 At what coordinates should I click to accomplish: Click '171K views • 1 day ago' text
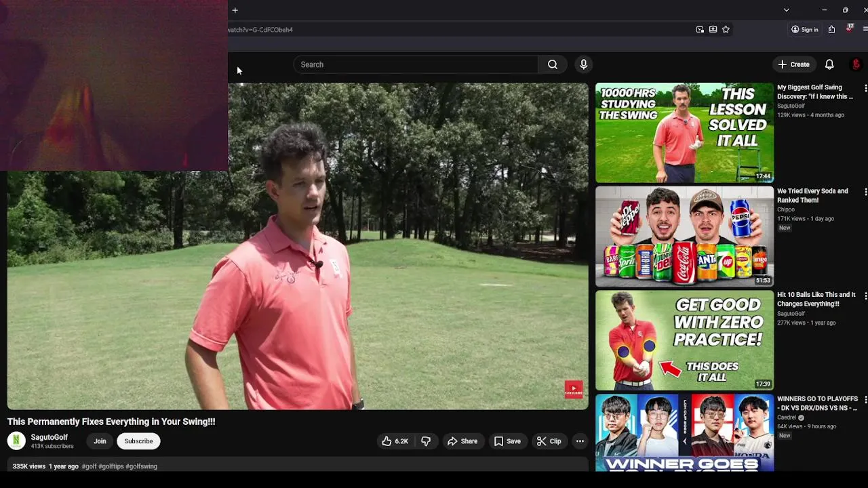tap(806, 219)
